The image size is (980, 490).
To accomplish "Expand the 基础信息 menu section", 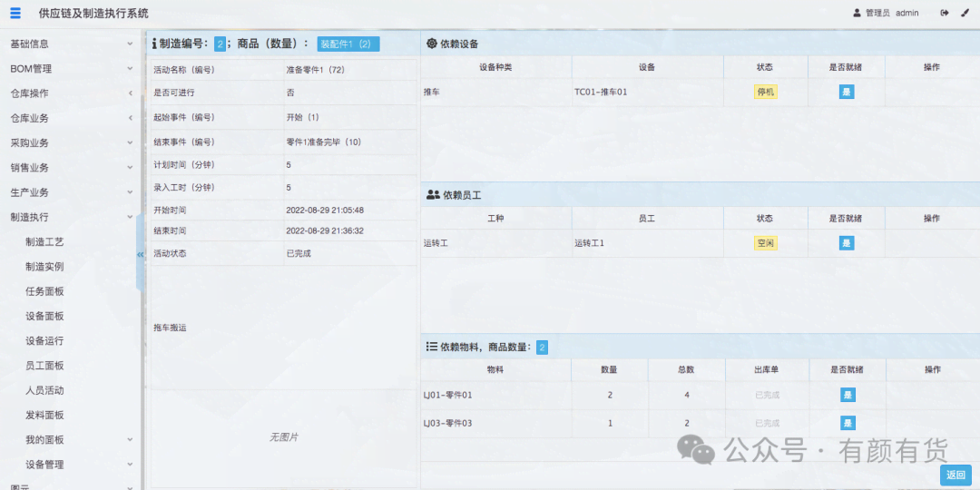I will (x=71, y=44).
